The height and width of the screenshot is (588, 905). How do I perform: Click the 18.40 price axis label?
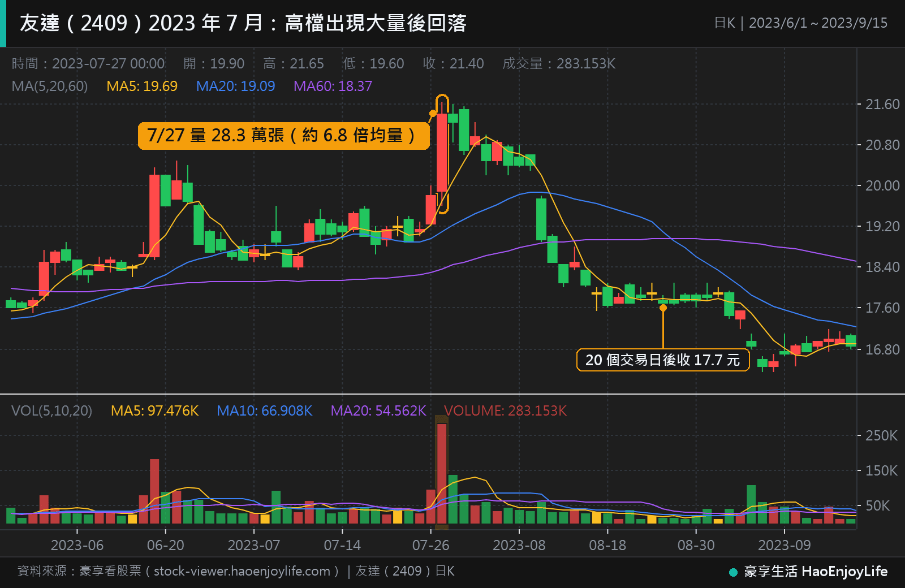click(x=882, y=267)
